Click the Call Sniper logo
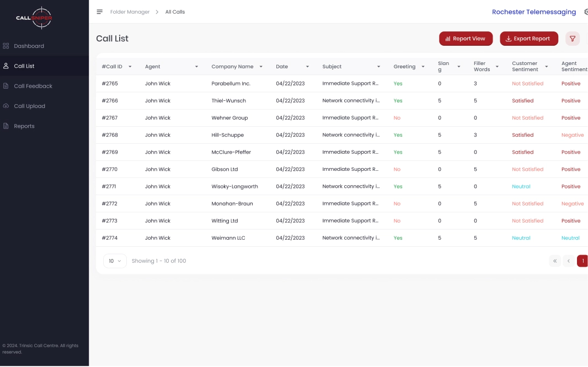This screenshot has width=588, height=367. point(34,18)
